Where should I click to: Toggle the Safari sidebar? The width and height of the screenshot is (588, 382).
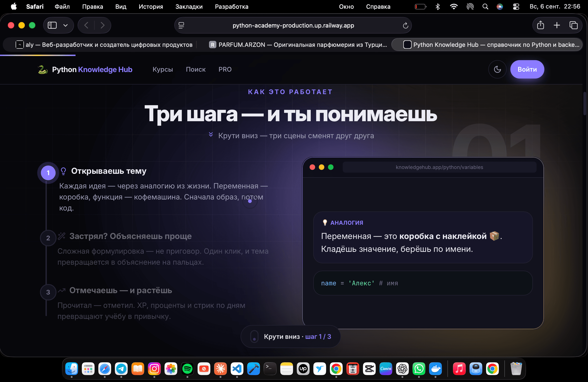[x=52, y=25]
